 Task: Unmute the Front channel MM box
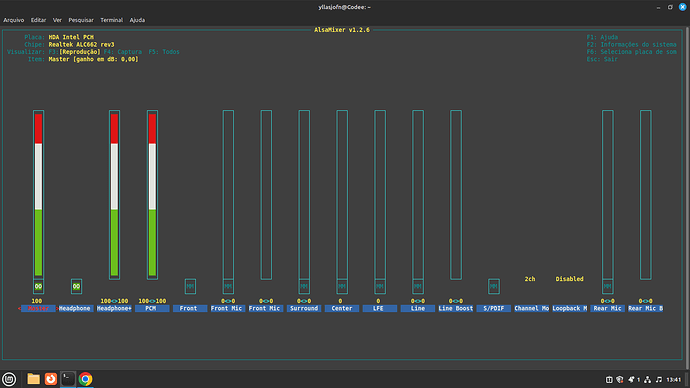(x=190, y=286)
